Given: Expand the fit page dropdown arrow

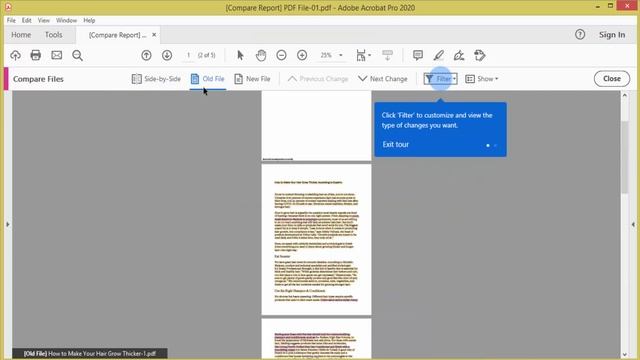Looking at the screenshot, I should [369, 55].
